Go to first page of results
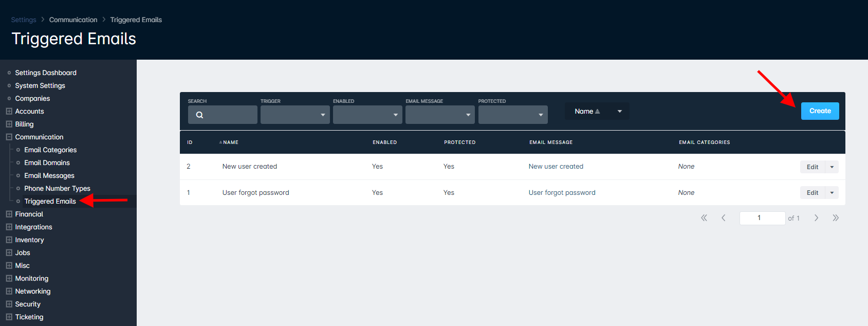Image resolution: width=868 pixels, height=326 pixels. pyautogui.click(x=704, y=218)
